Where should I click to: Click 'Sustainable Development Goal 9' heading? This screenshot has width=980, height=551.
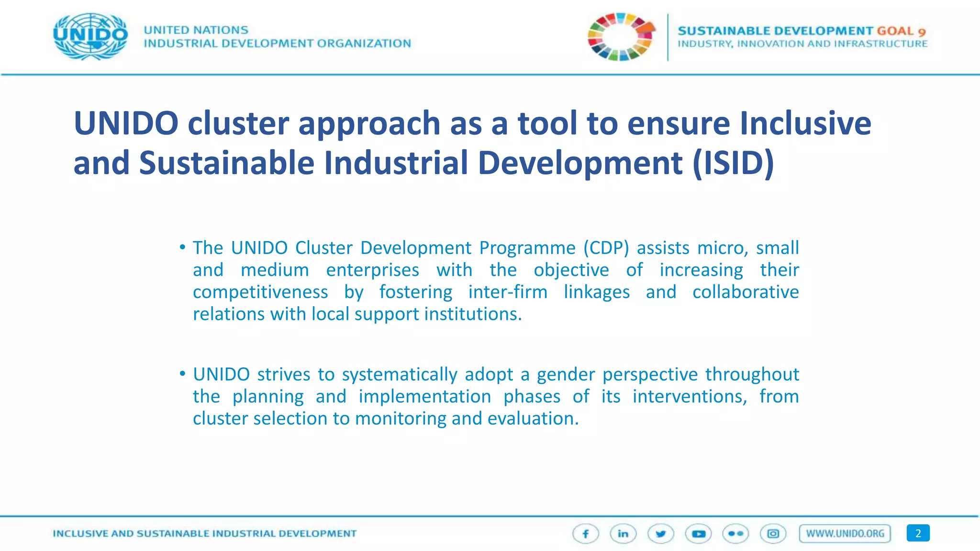[802, 31]
